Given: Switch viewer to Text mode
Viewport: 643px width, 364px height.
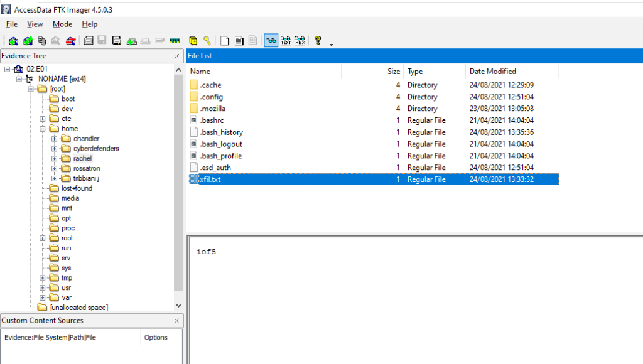Looking at the screenshot, I should point(286,40).
